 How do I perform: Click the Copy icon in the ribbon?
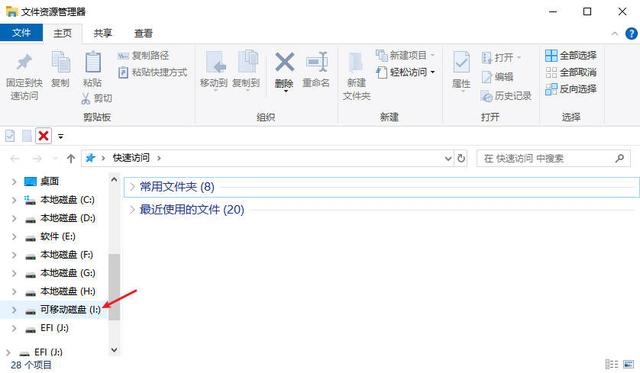point(60,62)
